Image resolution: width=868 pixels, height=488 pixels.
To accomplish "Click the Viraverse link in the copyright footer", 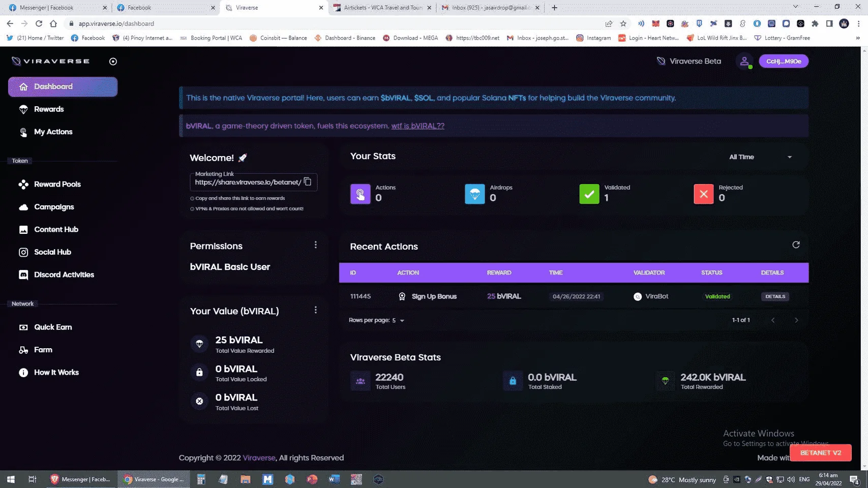I will [x=259, y=458].
